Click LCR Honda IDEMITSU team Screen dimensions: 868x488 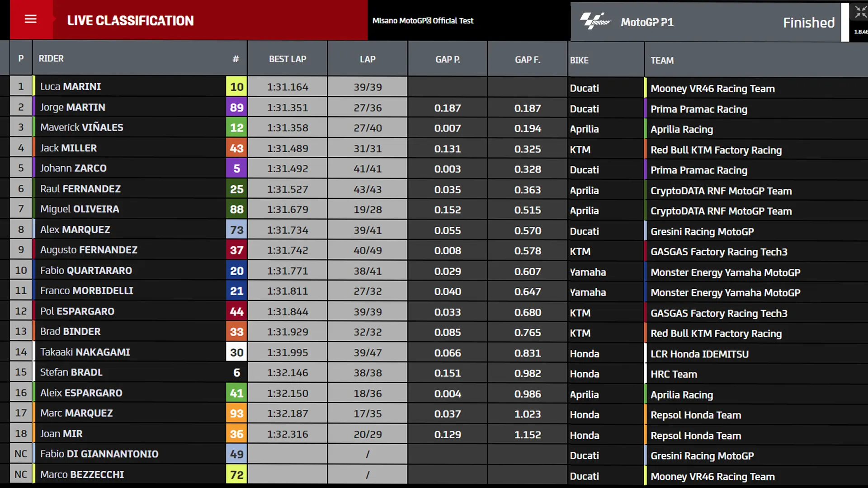tap(699, 354)
